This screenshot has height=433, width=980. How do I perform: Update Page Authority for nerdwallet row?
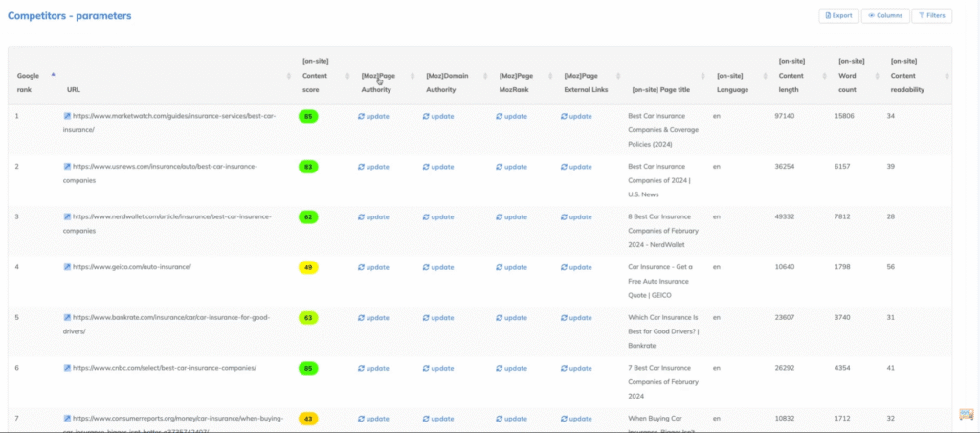click(373, 217)
